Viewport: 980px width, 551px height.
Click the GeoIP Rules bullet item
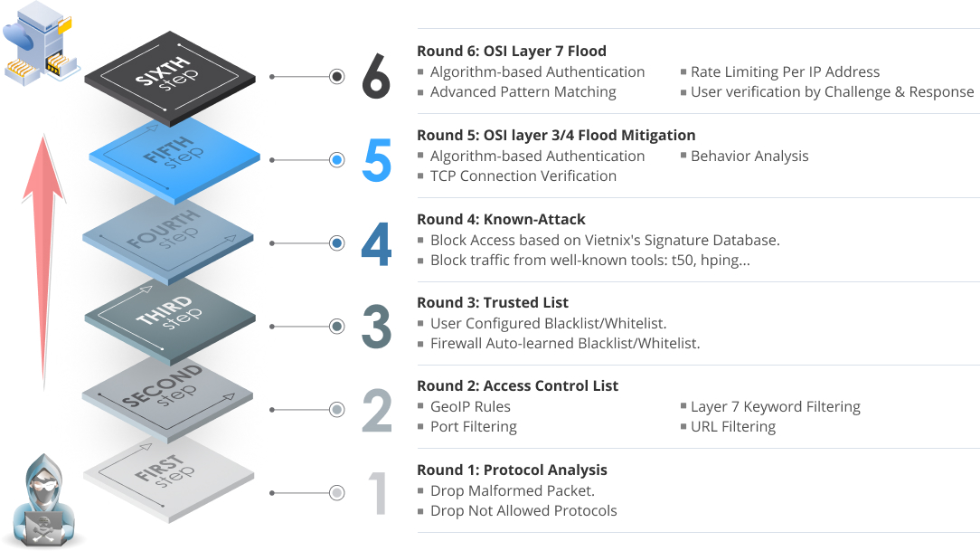click(470, 406)
